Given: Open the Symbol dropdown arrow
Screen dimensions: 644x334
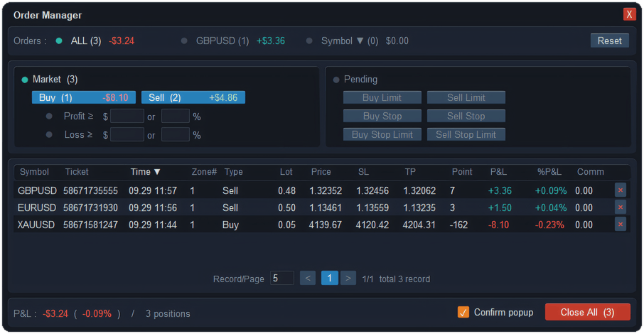Looking at the screenshot, I should (x=360, y=41).
